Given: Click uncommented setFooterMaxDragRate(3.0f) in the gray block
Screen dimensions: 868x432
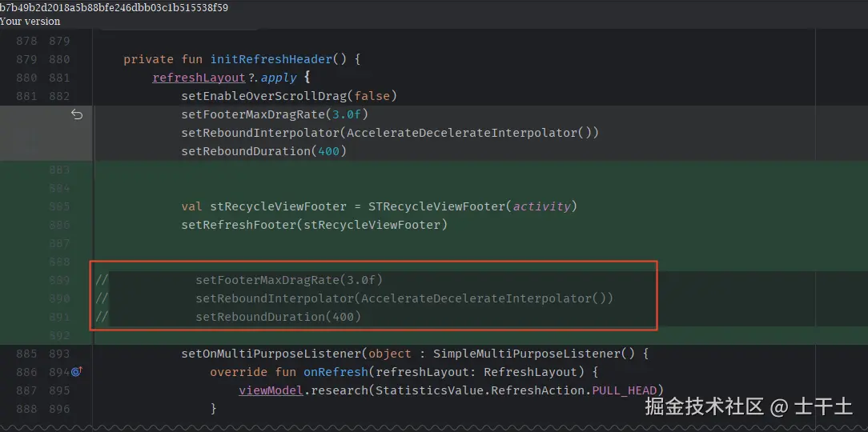Looking at the screenshot, I should pyautogui.click(x=275, y=114).
